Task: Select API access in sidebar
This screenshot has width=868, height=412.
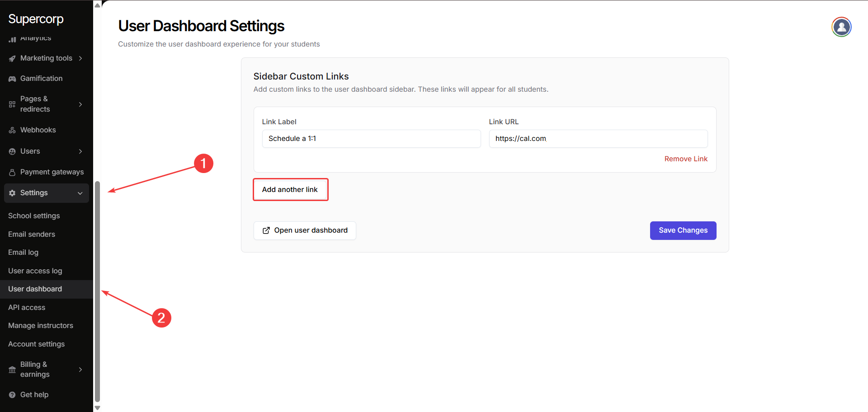Action: pos(27,308)
